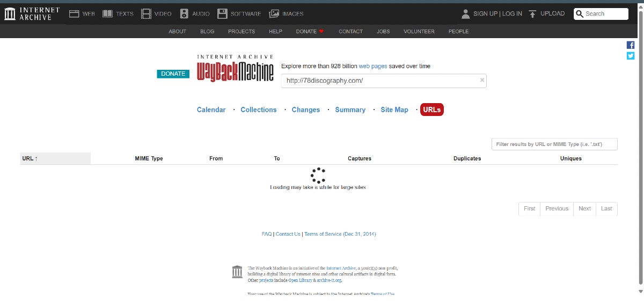
Task: Click the LOG IN link
Action: point(512,14)
